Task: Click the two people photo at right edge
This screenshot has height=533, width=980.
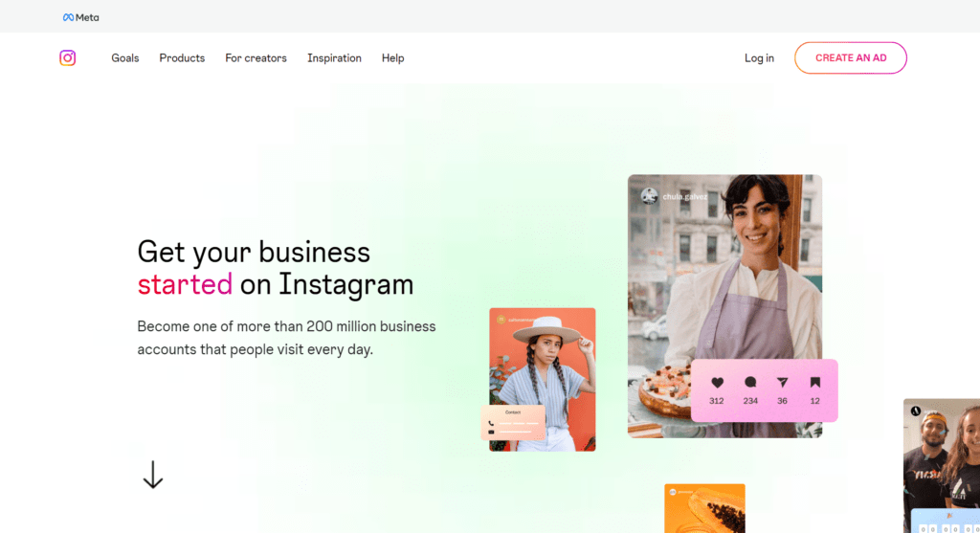Action: [x=942, y=465]
